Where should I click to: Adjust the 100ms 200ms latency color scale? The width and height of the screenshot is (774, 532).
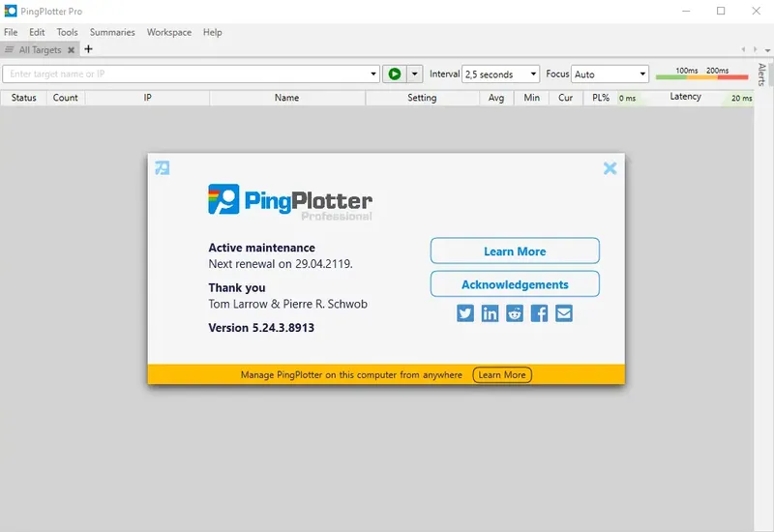coord(702,74)
